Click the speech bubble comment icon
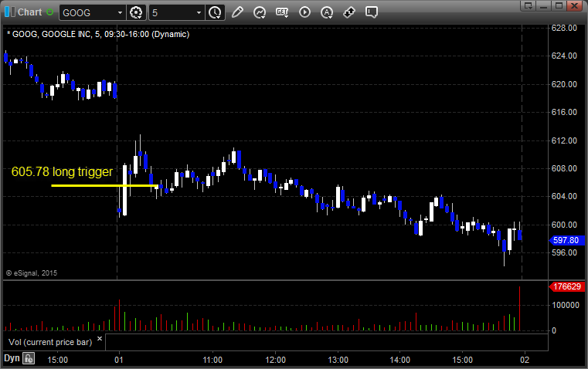Screen dimensions: 588x369 pyautogui.click(x=371, y=12)
